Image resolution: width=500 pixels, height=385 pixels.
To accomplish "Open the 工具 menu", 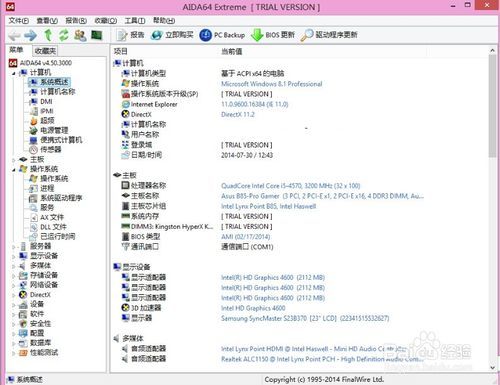I will 135,21.
